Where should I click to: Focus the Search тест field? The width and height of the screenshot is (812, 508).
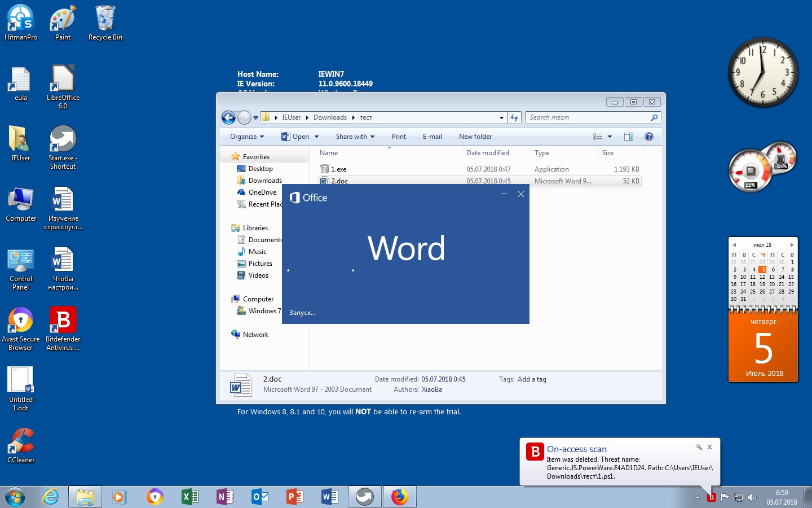coord(593,117)
